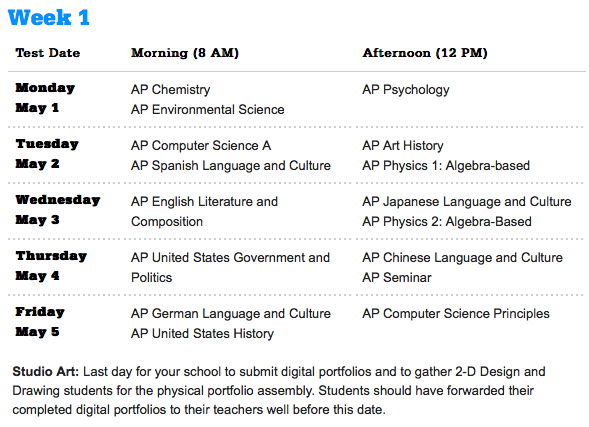Image resolution: width=589 pixels, height=427 pixels.
Task: Select AP Spanish Language and Culture
Action: tap(231, 166)
